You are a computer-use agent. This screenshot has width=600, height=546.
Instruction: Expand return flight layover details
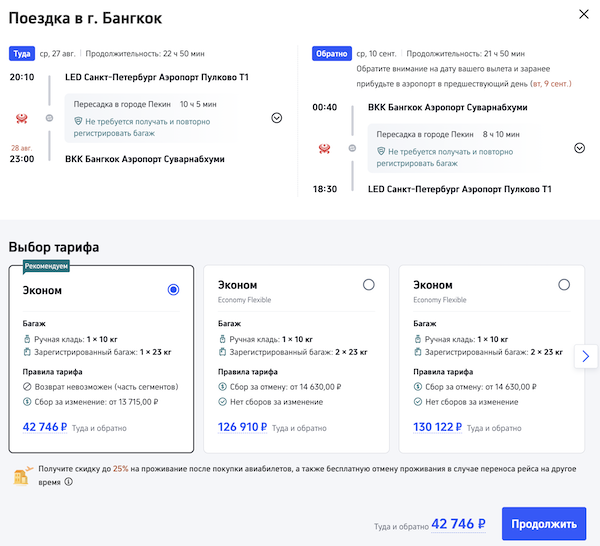(x=579, y=148)
